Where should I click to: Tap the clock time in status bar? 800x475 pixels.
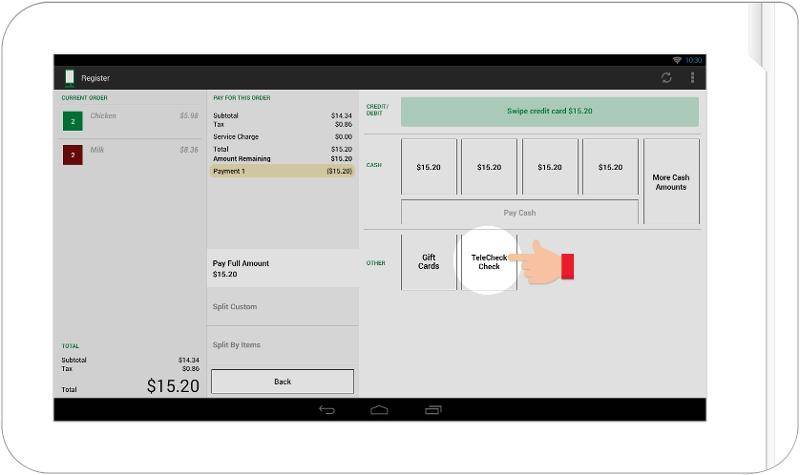coord(694,60)
